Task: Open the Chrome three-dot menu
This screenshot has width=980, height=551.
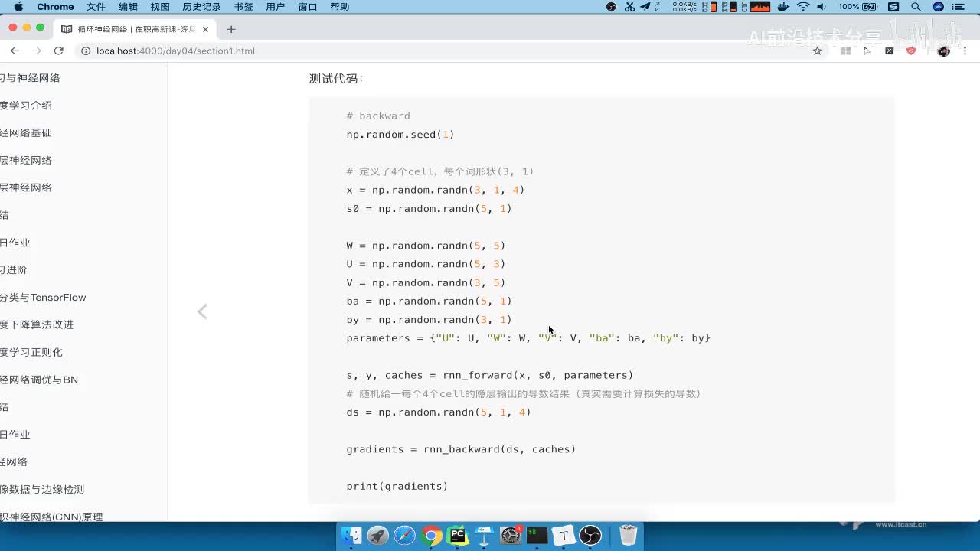Action: pyautogui.click(x=965, y=51)
